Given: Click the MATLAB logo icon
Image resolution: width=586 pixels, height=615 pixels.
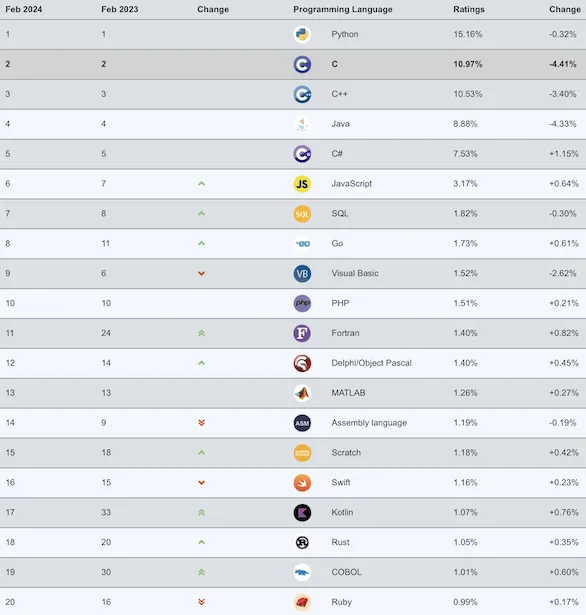Looking at the screenshot, I should [302, 393].
